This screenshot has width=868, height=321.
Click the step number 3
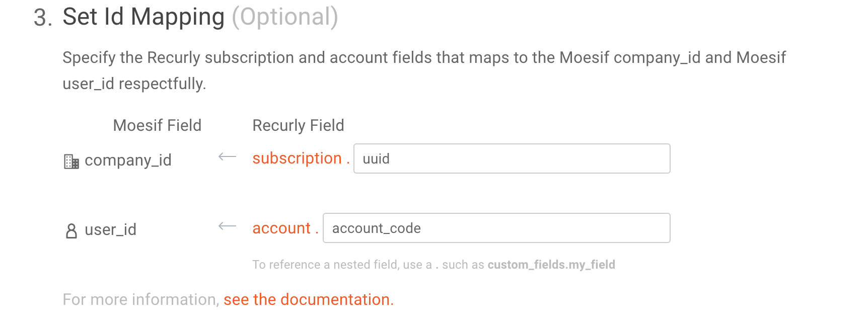pos(42,18)
